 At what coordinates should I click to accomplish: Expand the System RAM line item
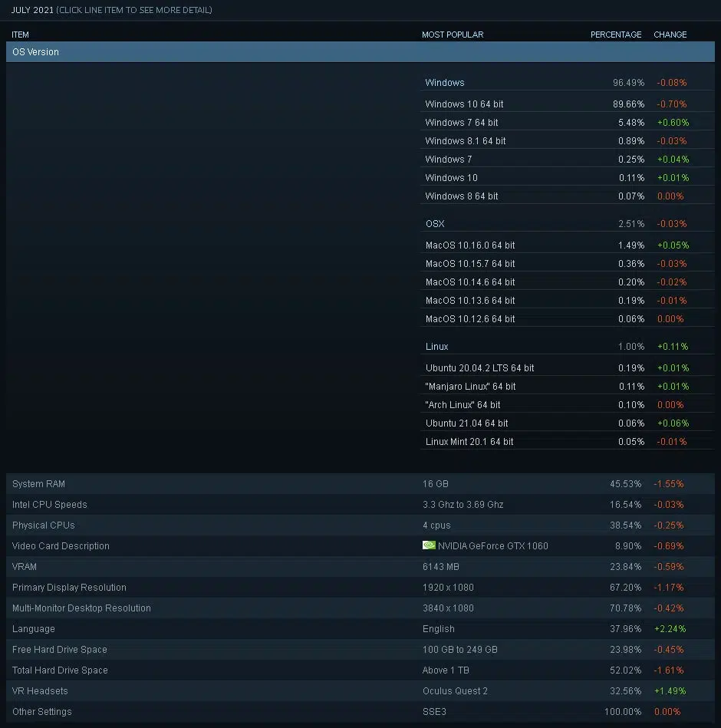coord(360,484)
